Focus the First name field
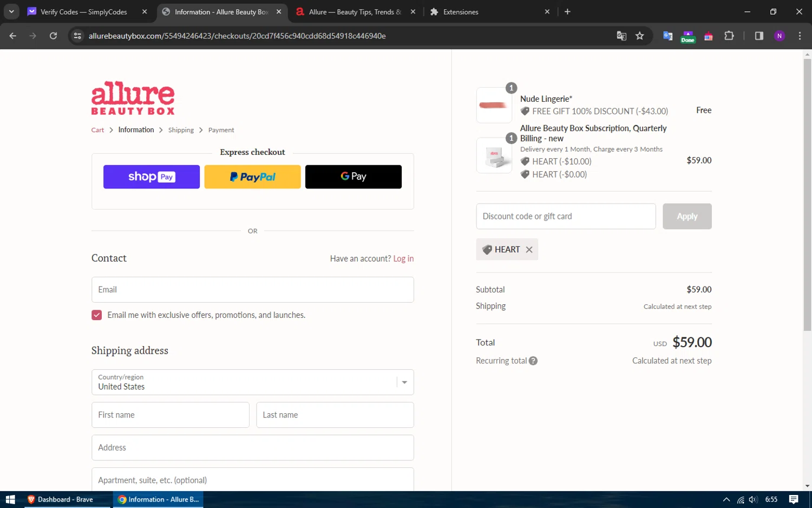The width and height of the screenshot is (812, 508). coord(171,415)
